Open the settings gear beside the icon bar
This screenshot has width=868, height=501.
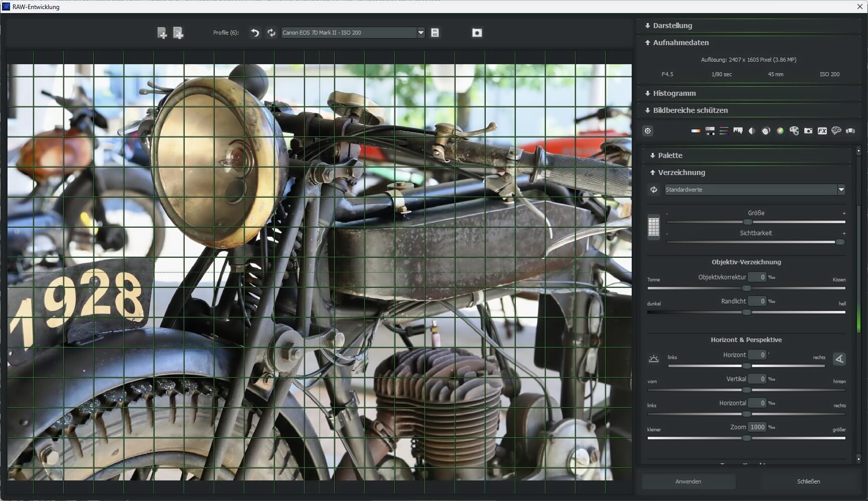pyautogui.click(x=648, y=131)
